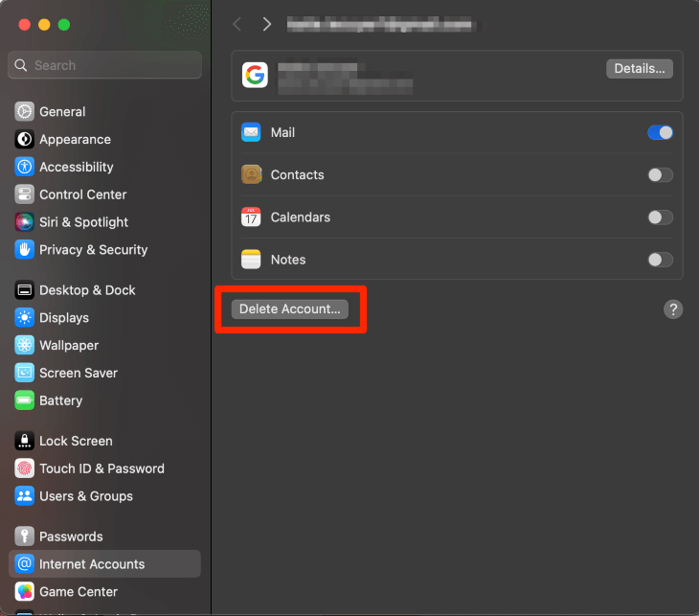The width and height of the screenshot is (699, 616).
Task: Click the Delete Account... button
Action: tap(290, 309)
